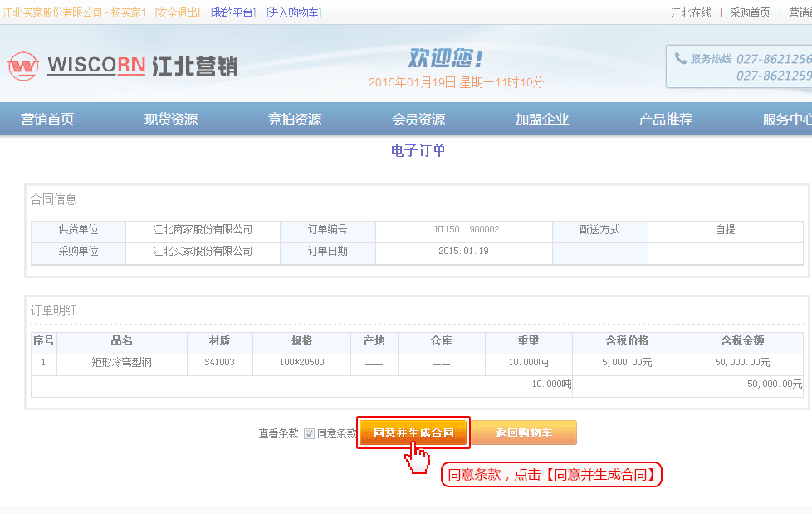
Task: Select 会员资源 in the navigation bar
Action: coord(418,119)
